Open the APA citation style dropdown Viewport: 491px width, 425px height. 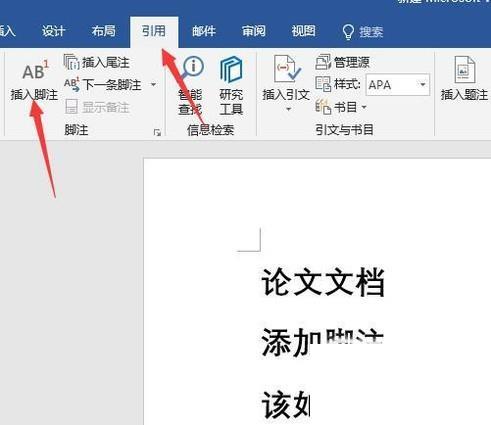click(x=397, y=85)
